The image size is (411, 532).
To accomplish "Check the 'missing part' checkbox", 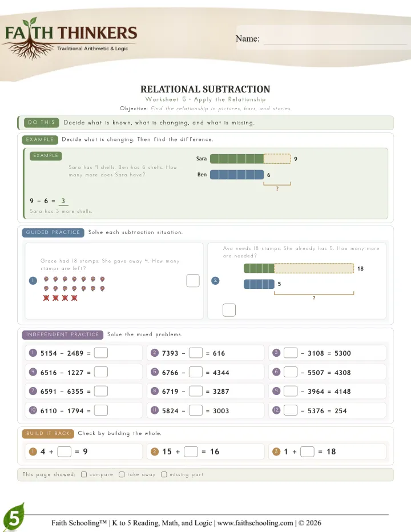I will 164,474.
